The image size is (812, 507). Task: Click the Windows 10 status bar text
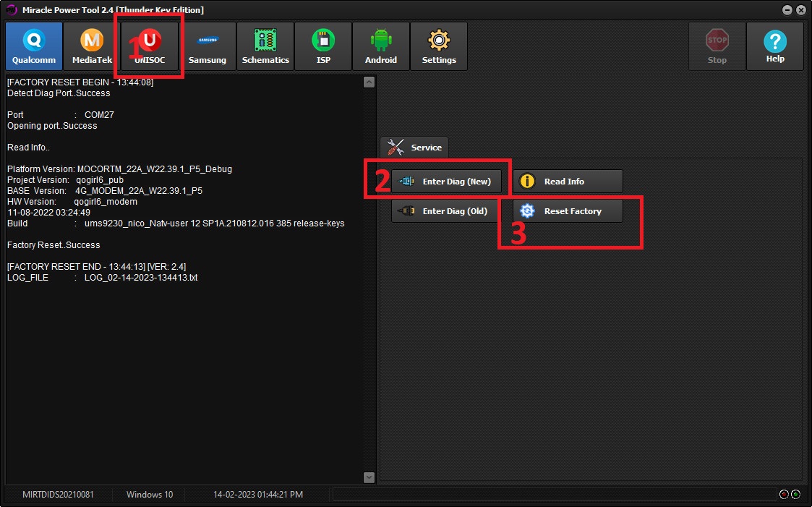click(150, 495)
